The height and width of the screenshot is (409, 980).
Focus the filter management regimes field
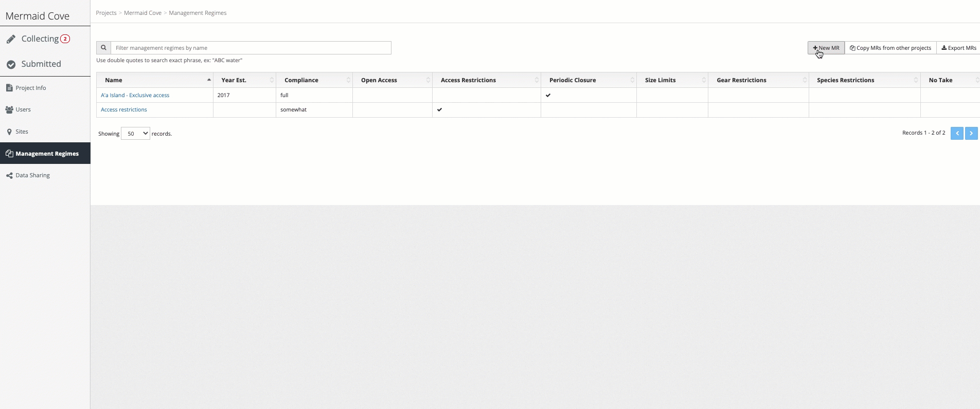pyautogui.click(x=251, y=48)
